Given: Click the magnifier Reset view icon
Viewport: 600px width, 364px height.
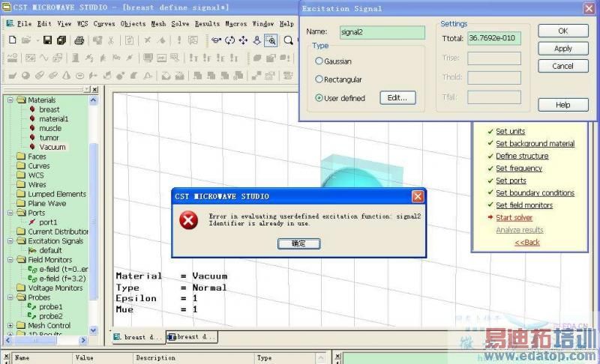Looking at the screenshot, I should pos(289,40).
